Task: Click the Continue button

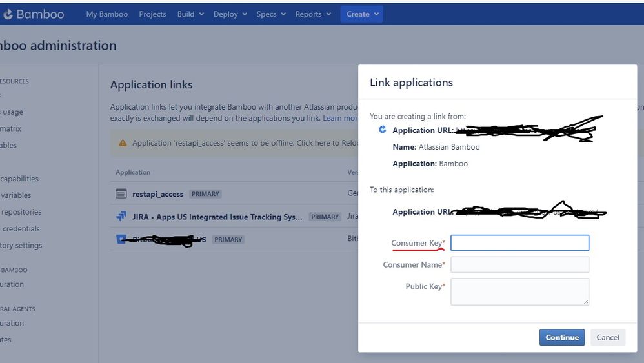Action: pos(562,337)
